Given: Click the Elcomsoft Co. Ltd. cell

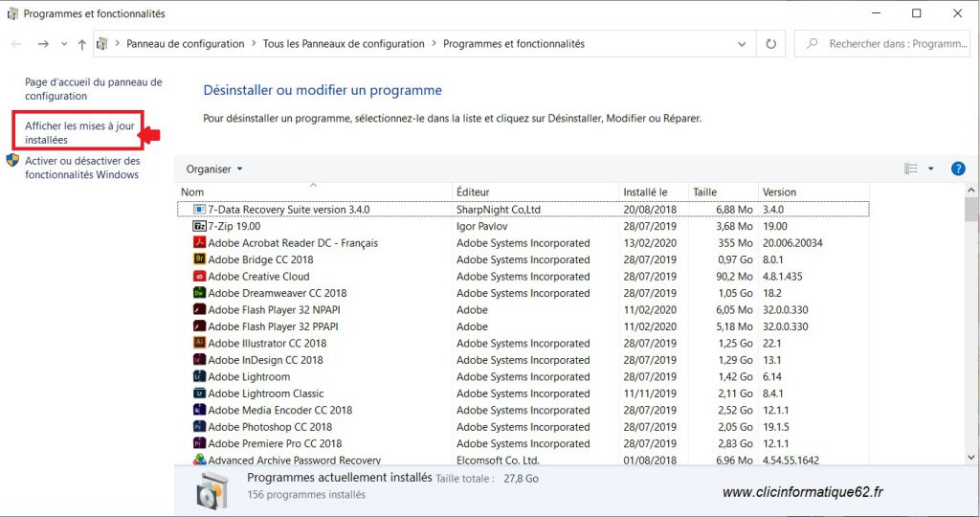Looking at the screenshot, I should point(498,461).
